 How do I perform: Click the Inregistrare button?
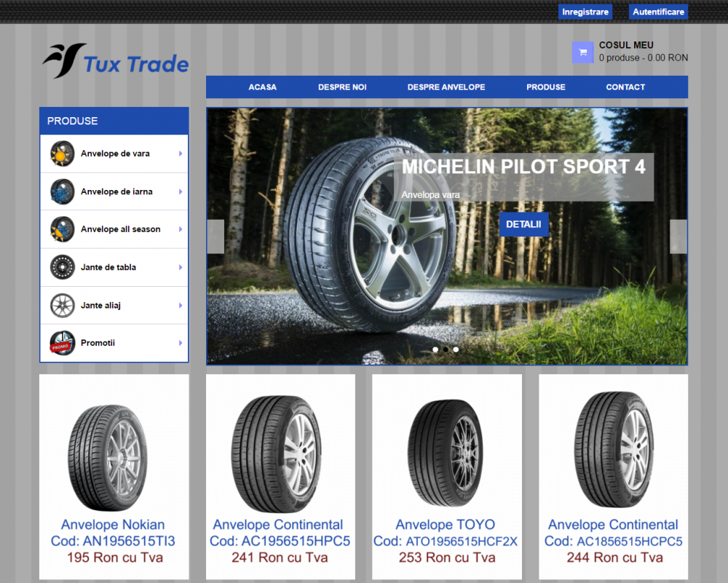pyautogui.click(x=585, y=12)
